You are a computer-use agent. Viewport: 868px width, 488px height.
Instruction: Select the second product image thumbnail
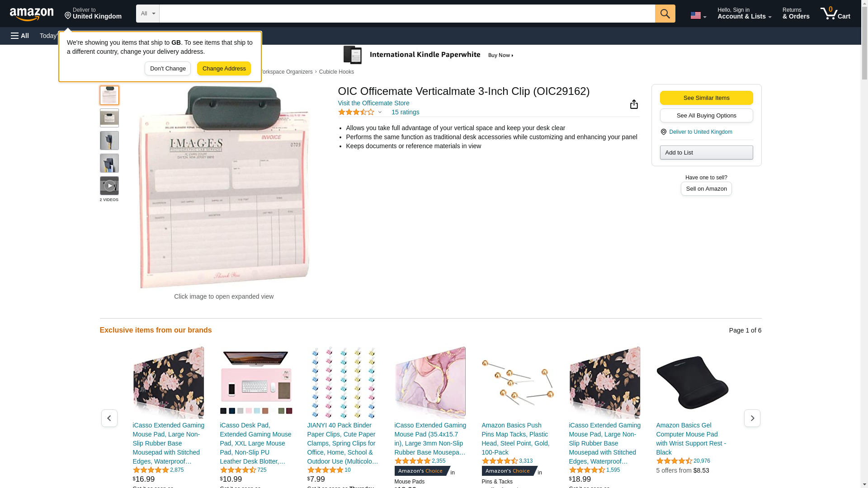tap(109, 118)
